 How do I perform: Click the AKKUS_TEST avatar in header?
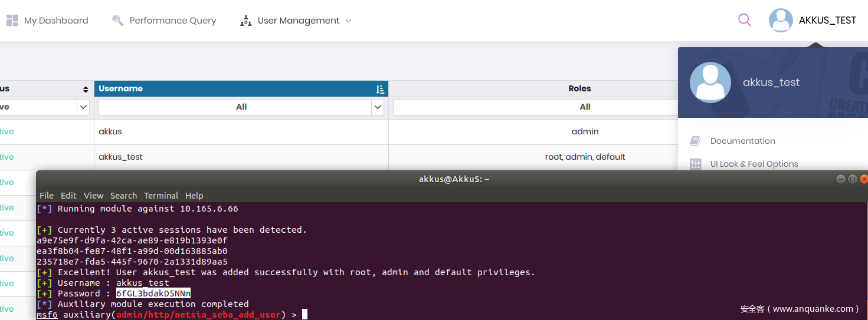[x=781, y=21]
